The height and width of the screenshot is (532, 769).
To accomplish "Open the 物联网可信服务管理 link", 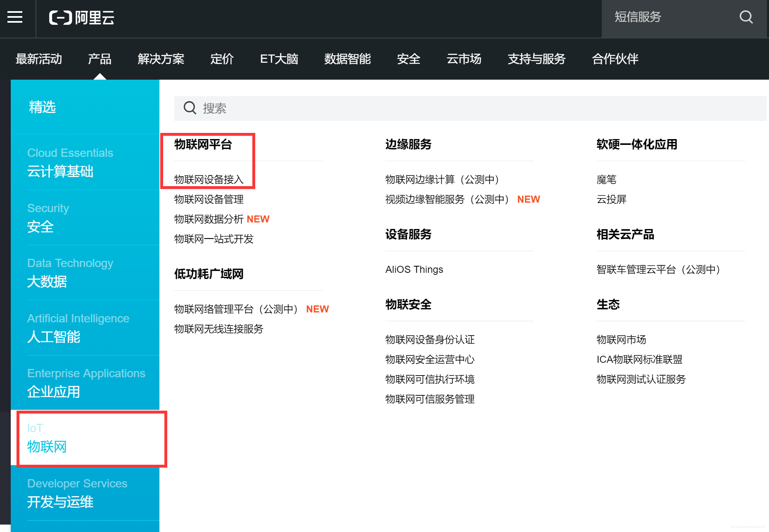I will tap(430, 399).
